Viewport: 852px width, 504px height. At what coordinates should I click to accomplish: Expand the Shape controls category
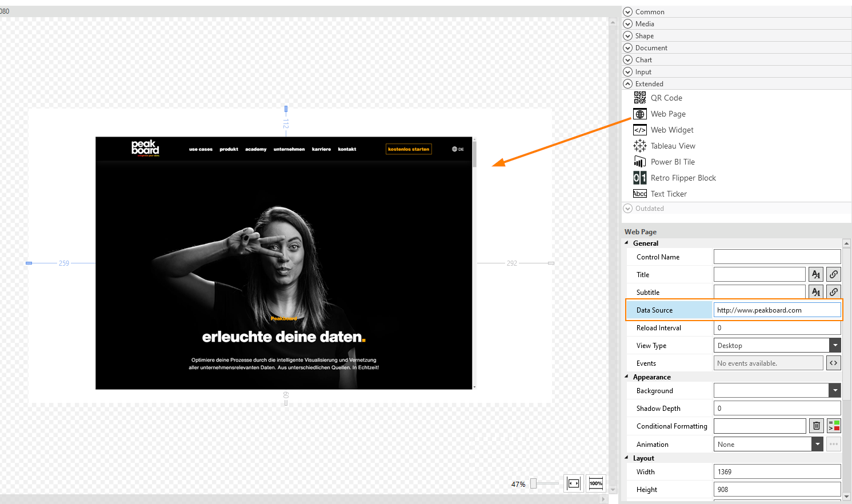pyautogui.click(x=628, y=35)
